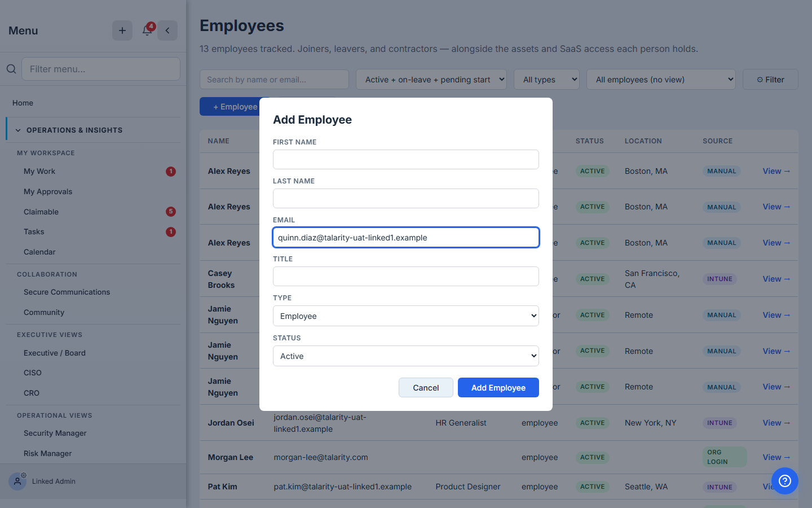
Task: Open Secure Communications in the menu
Action: (67, 292)
